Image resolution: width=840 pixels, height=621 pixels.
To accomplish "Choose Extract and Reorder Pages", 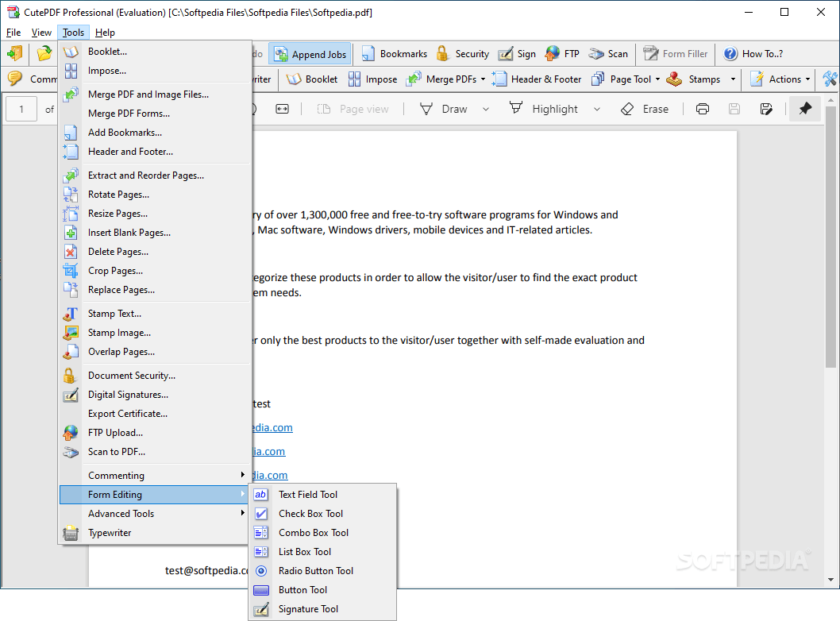I will pos(154,175).
